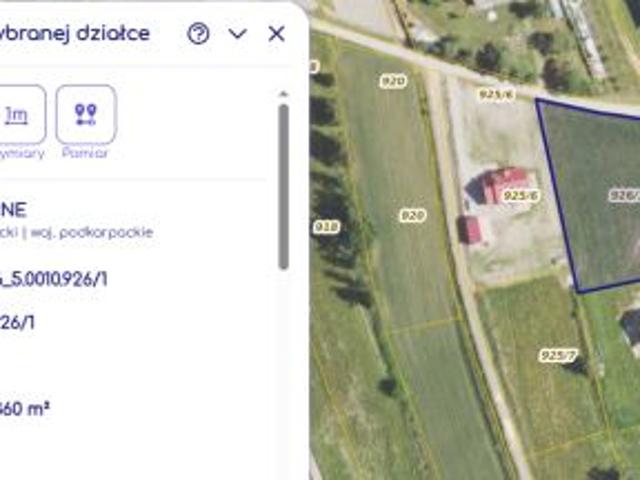Select parcel label 925/7 on the map
Viewport: 640px width, 480px height.
(x=558, y=356)
